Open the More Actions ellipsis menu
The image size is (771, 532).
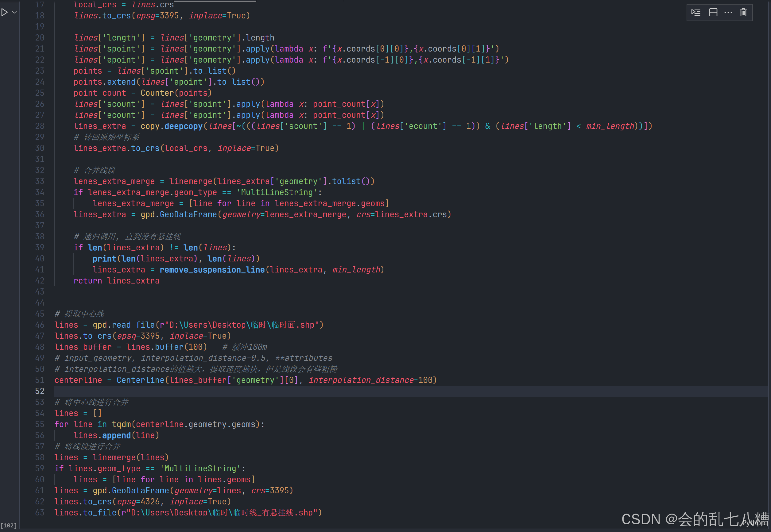pyautogui.click(x=728, y=13)
